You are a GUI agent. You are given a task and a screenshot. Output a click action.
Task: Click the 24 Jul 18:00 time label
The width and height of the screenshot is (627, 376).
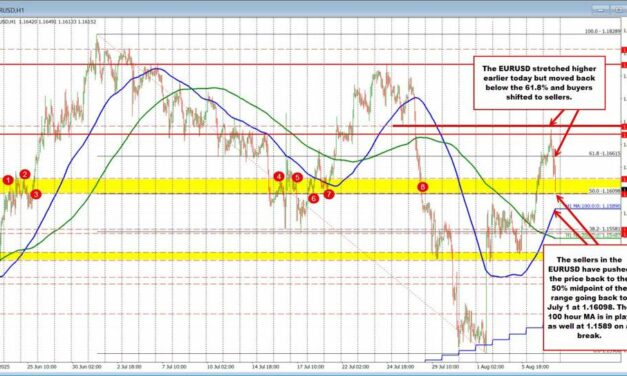[399, 366]
